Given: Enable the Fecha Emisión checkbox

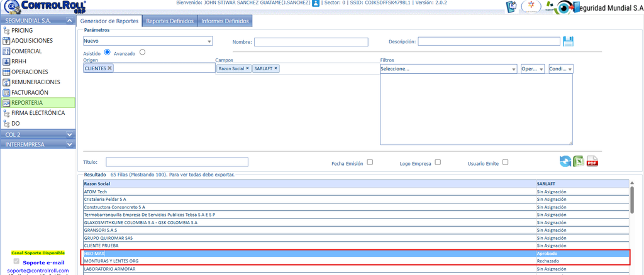Looking at the screenshot, I should (370, 162).
